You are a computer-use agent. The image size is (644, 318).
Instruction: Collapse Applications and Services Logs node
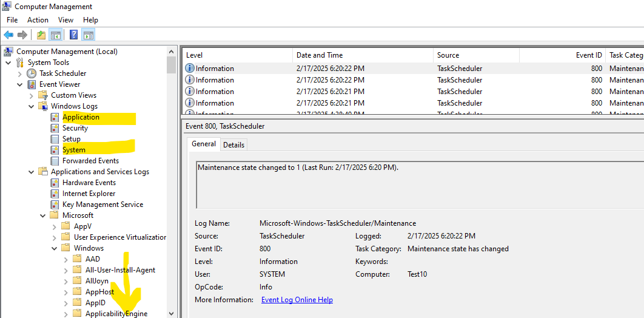(x=31, y=172)
